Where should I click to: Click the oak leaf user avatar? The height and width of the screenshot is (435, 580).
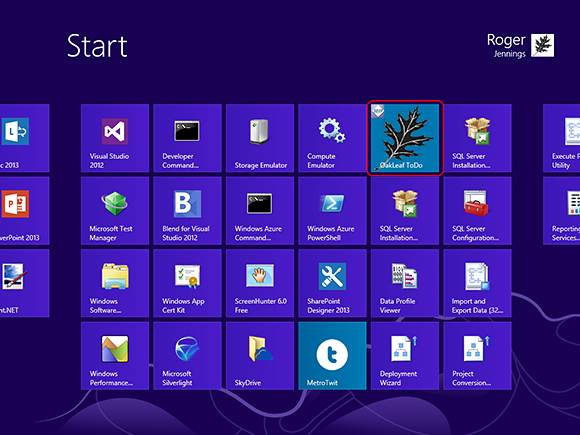click(543, 45)
